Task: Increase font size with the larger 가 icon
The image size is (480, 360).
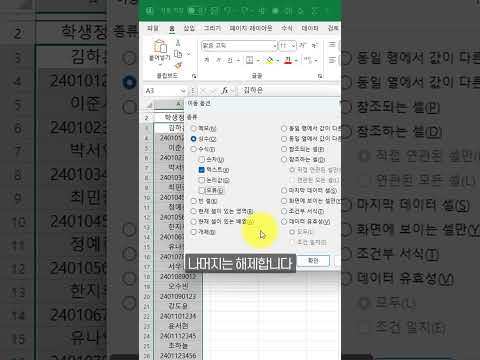Action: [302, 45]
